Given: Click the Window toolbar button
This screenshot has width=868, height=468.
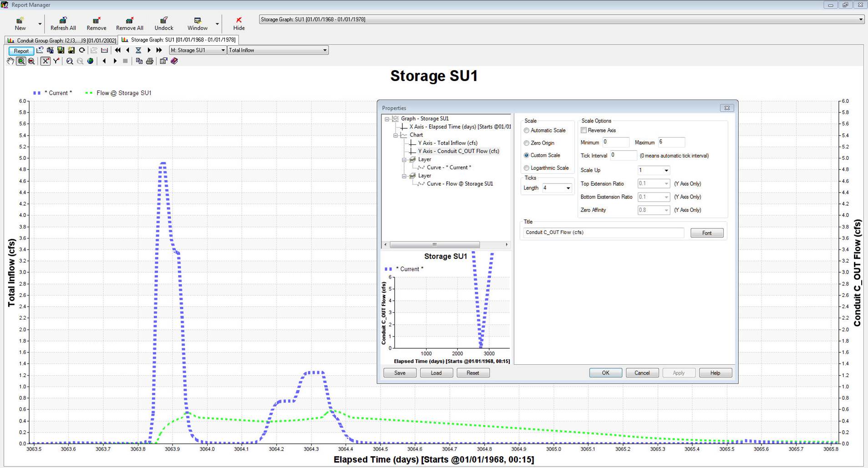Looking at the screenshot, I should [x=198, y=23].
